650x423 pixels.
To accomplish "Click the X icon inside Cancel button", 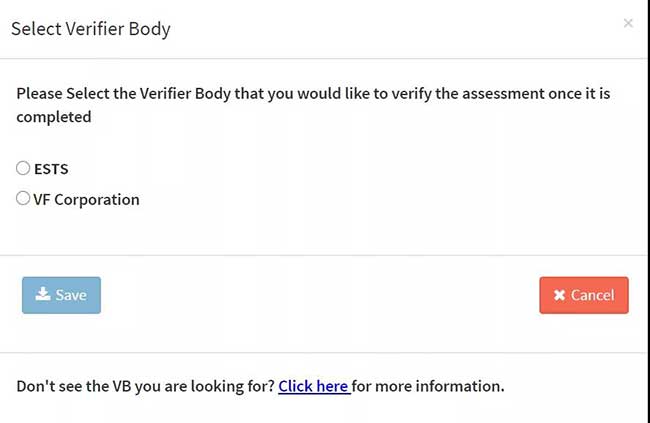I will pyautogui.click(x=559, y=295).
